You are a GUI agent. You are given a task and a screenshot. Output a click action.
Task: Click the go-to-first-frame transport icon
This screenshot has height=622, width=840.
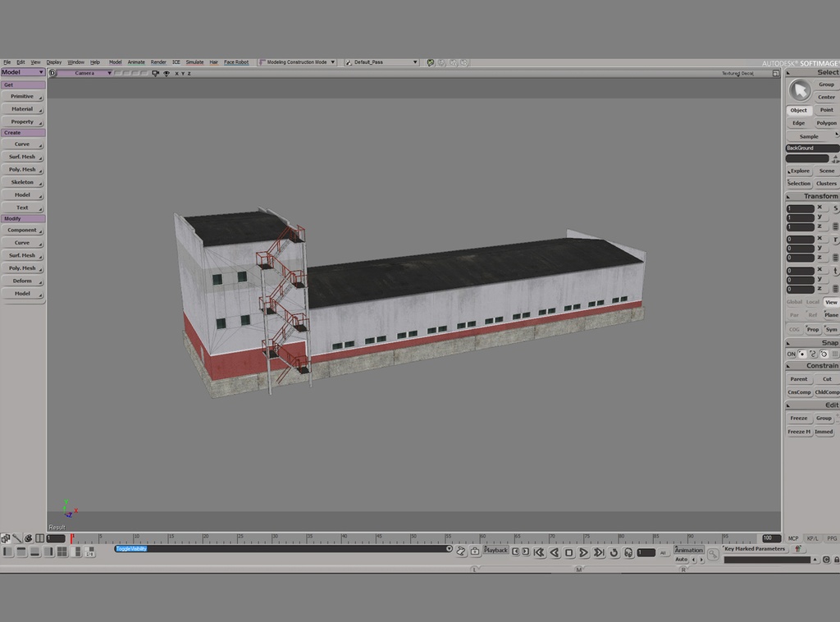[539, 552]
